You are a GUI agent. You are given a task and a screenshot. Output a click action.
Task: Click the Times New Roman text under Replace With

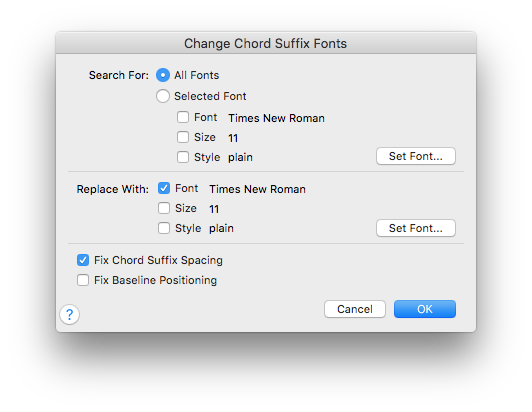click(x=257, y=189)
